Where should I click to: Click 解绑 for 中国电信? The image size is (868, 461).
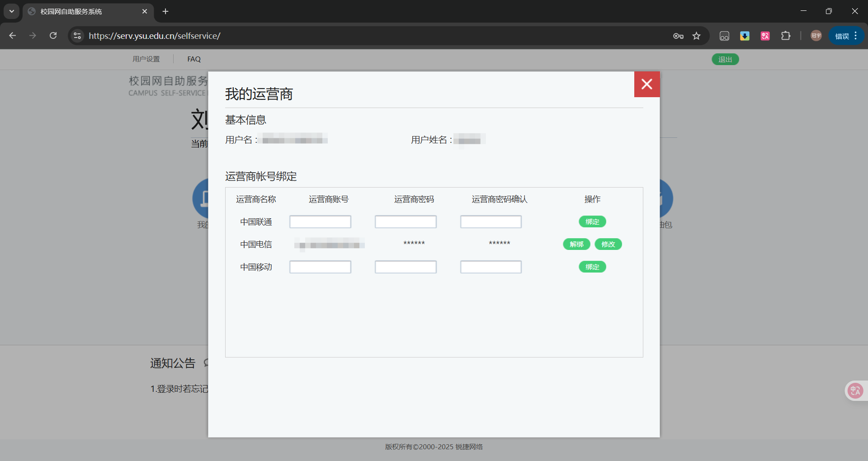tap(576, 244)
